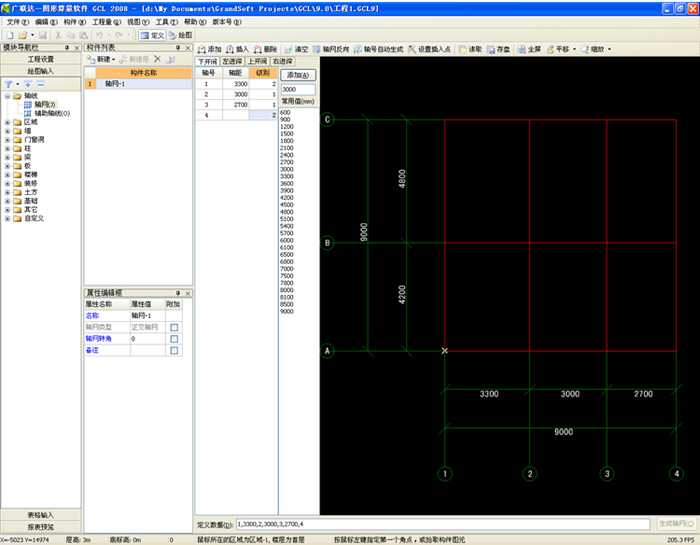The height and width of the screenshot is (545, 700).
Task: Click the 表格输入 button
Action: [x=41, y=515]
